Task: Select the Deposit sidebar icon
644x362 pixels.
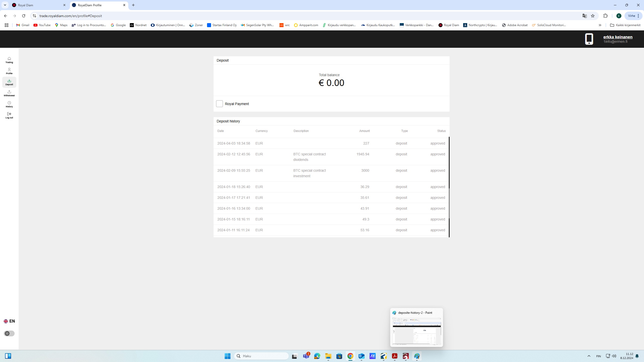Action: coord(9,82)
